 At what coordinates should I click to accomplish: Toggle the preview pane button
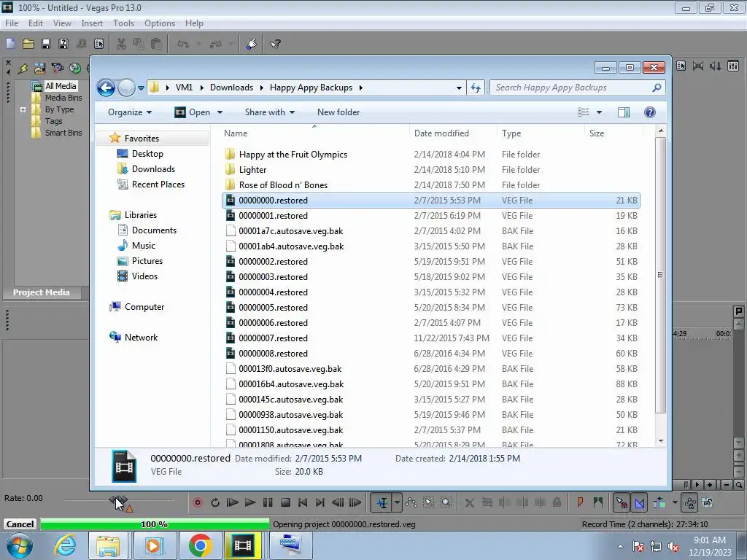point(624,112)
